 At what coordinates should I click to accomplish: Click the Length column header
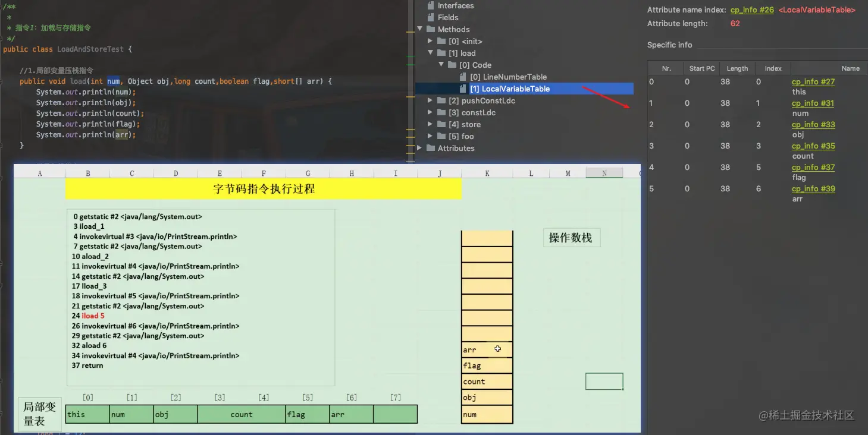[737, 68]
